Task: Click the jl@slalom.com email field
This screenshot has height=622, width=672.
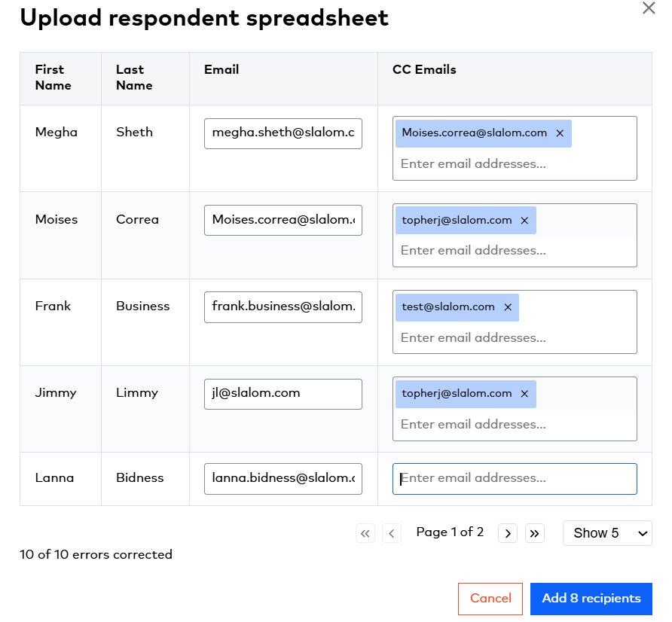Action: [283, 394]
